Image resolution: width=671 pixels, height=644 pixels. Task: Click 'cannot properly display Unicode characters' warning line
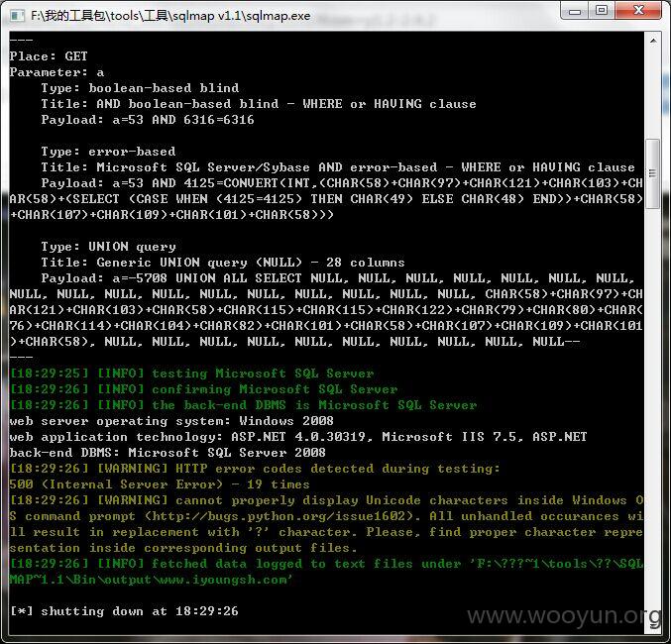[x=326, y=499]
